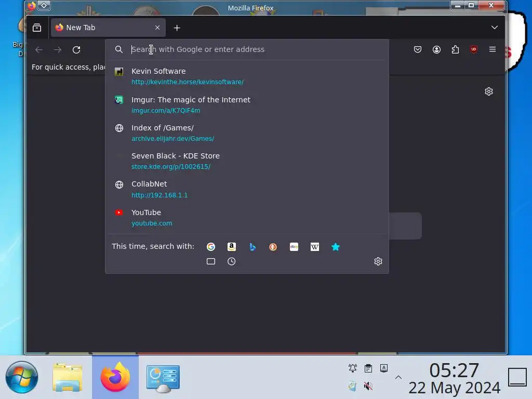The width and height of the screenshot is (532, 399).
Task: Open youtube.com URL
Action: tap(152, 223)
